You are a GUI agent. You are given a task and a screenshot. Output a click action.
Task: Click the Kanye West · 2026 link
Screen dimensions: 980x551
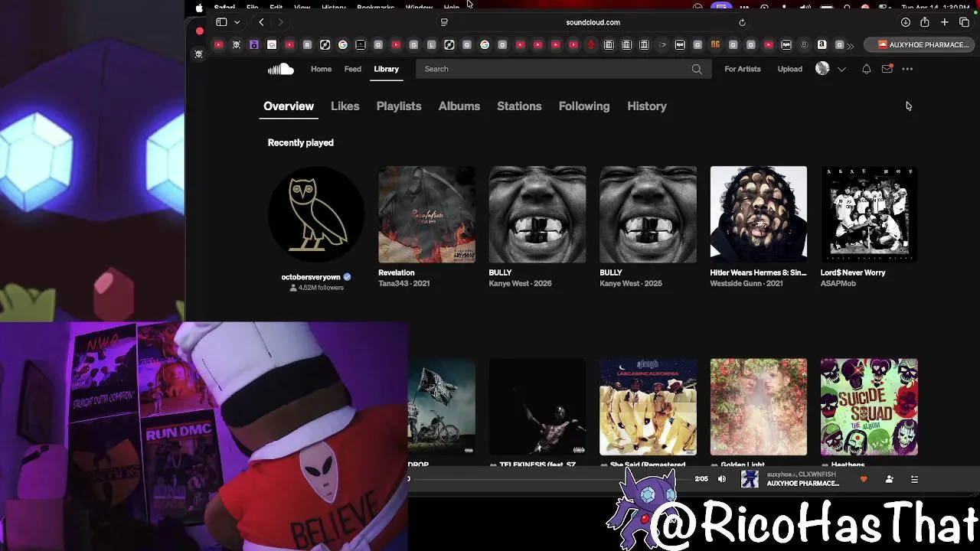[520, 283]
